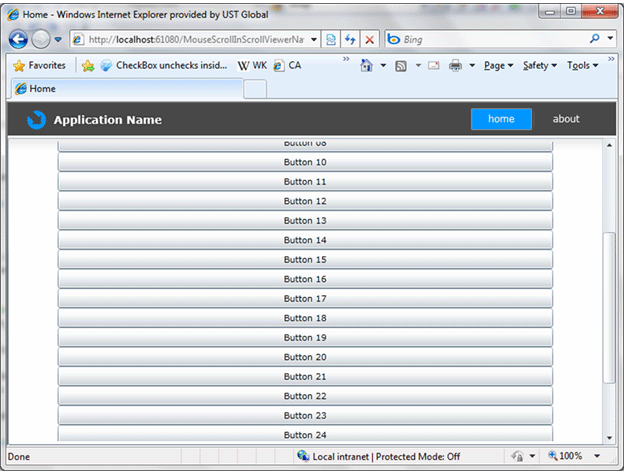Image resolution: width=627 pixels, height=472 pixels.
Task: Add to Favorites bar star icon
Action: click(88, 66)
